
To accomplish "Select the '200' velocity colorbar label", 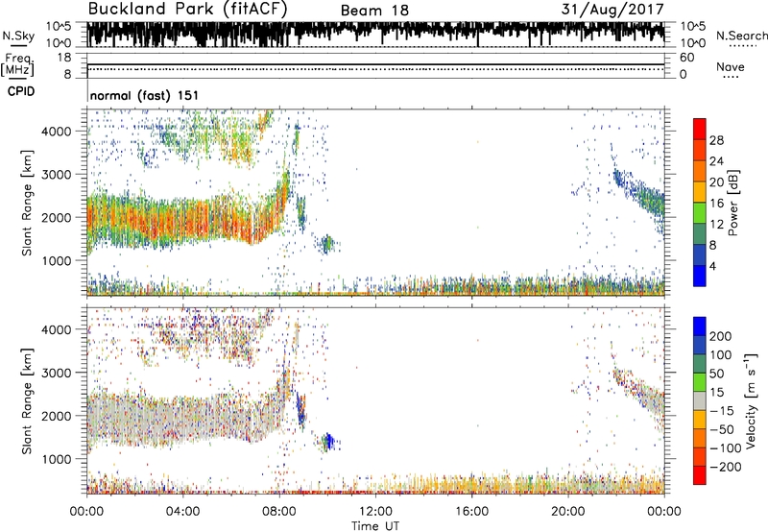I will [721, 336].
